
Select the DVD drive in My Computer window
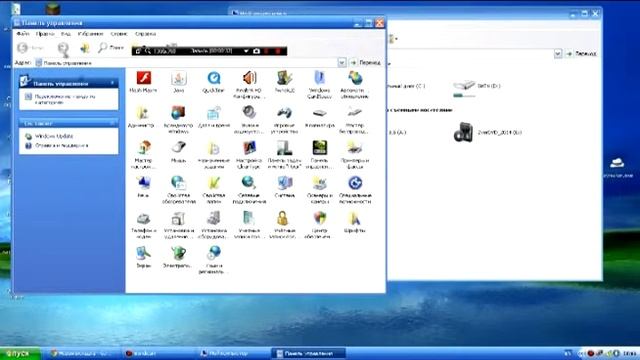click(x=487, y=133)
